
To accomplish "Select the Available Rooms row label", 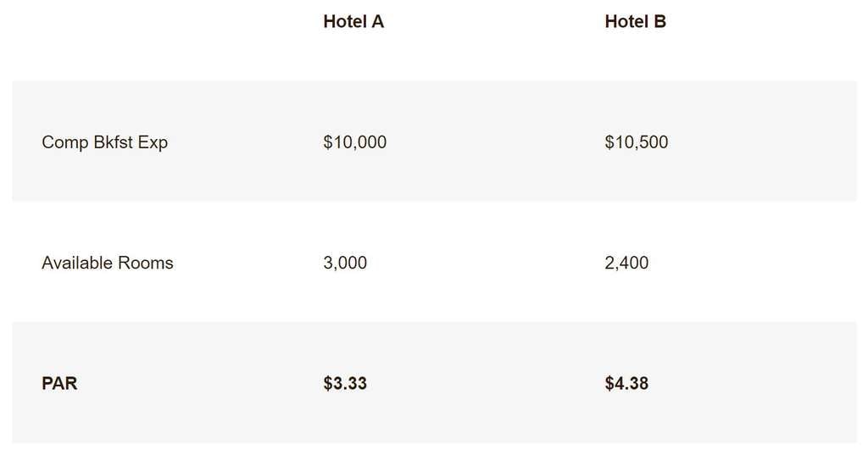I will click(x=107, y=263).
